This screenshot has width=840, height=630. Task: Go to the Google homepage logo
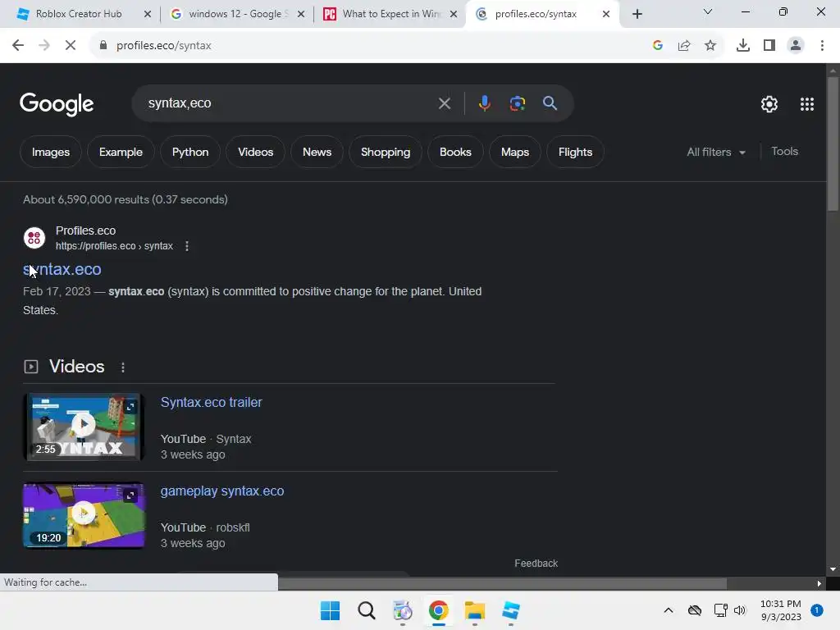point(57,104)
